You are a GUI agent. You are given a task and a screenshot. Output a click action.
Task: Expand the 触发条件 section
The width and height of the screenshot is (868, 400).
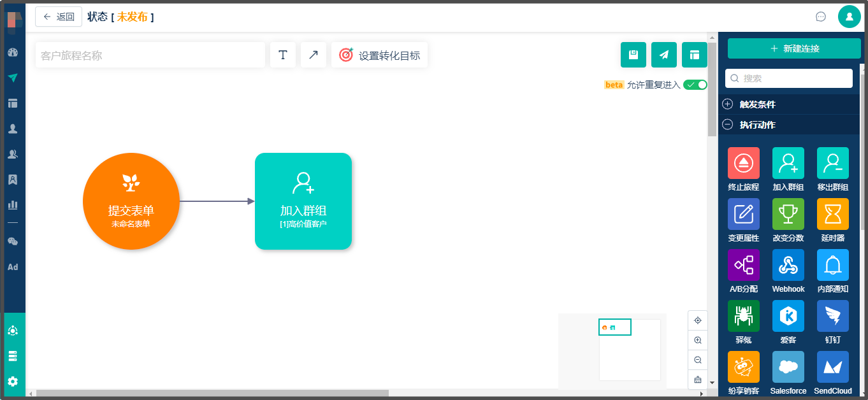coord(789,104)
